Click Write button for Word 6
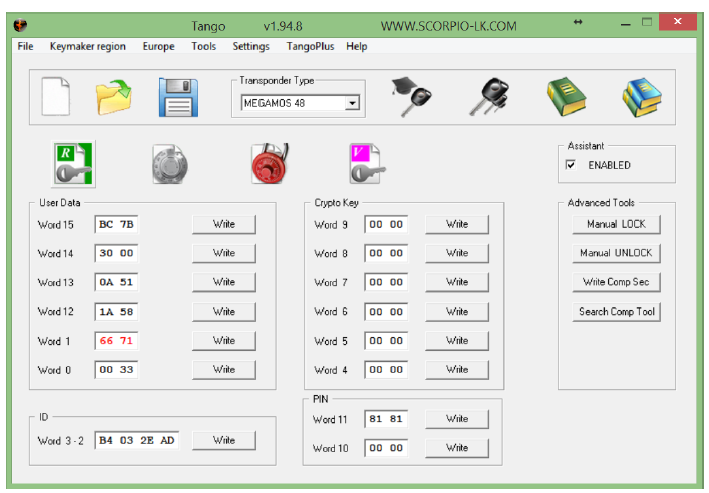This screenshot has height=493, width=709. [x=457, y=312]
